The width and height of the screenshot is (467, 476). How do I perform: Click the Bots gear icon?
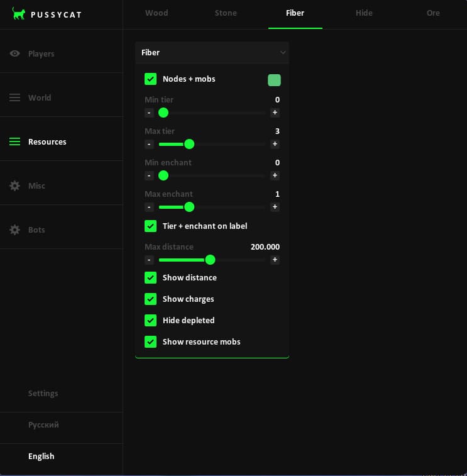pos(14,230)
